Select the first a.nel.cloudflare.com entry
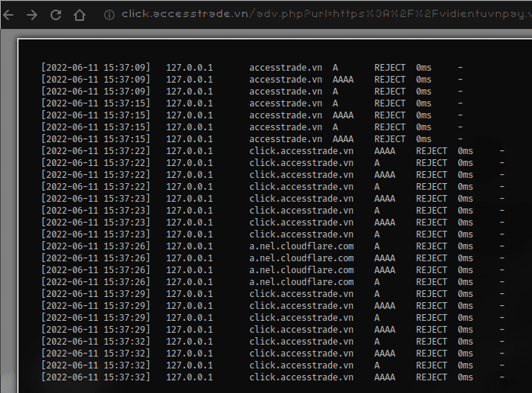This screenshot has width=532, height=393. pyautogui.click(x=301, y=246)
